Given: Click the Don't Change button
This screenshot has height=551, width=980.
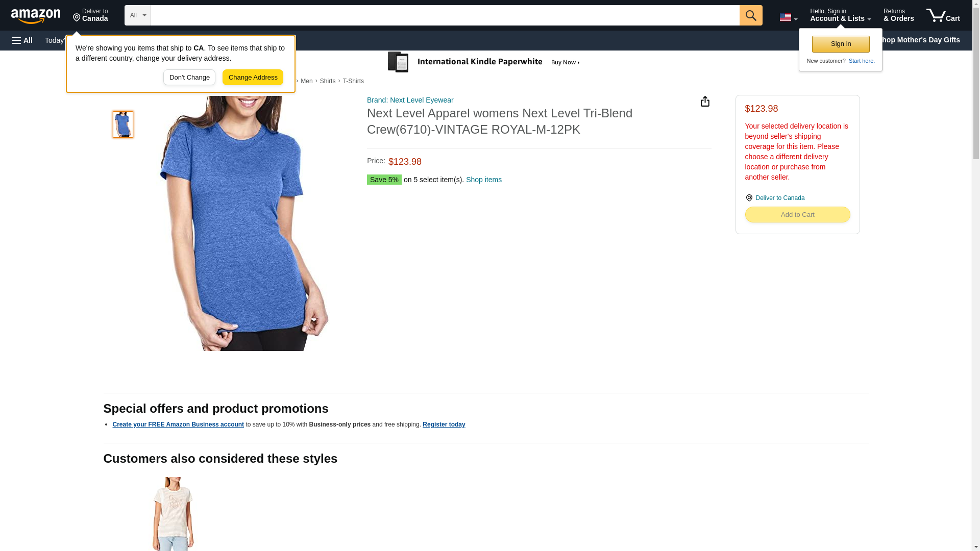Looking at the screenshot, I should click(x=189, y=78).
